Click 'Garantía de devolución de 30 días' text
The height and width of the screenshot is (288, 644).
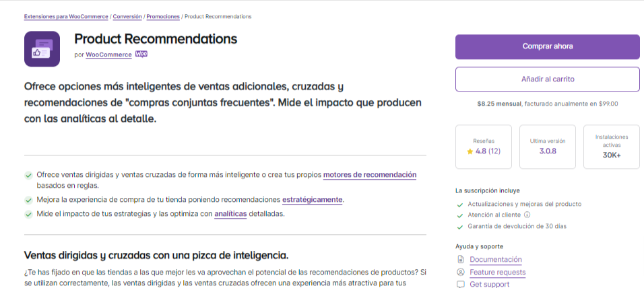click(x=517, y=227)
